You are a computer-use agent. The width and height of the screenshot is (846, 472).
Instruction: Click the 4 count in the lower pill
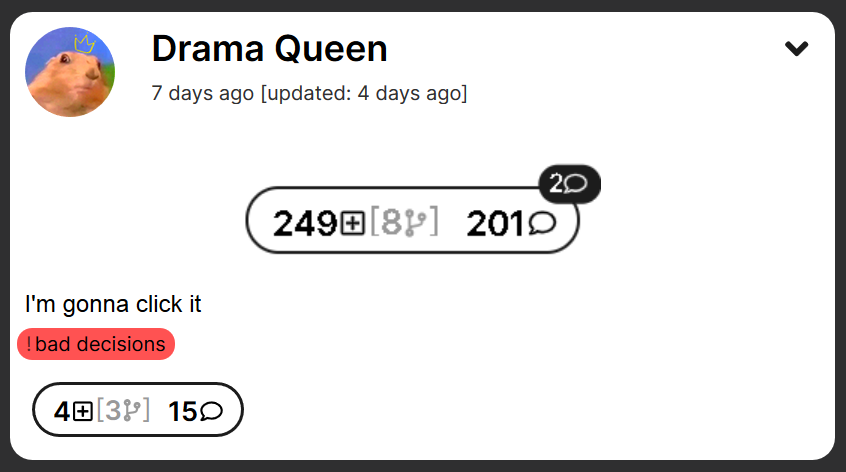tap(62, 412)
